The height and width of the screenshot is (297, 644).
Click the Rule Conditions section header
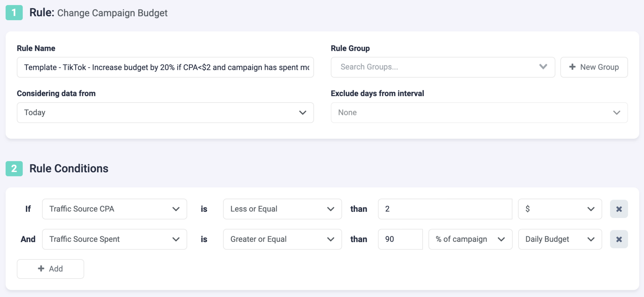click(x=68, y=169)
